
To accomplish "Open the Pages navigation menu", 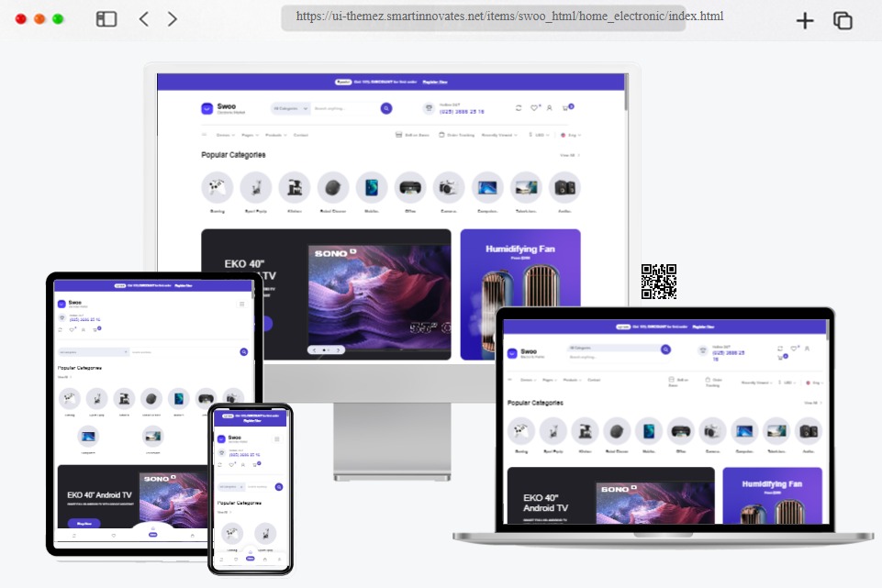I will point(248,134).
